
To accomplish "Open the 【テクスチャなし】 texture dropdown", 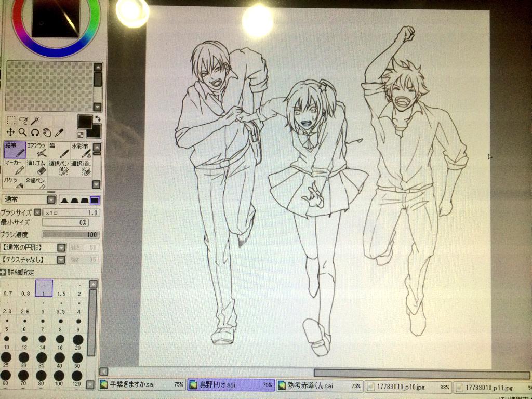I will (x=61, y=260).
